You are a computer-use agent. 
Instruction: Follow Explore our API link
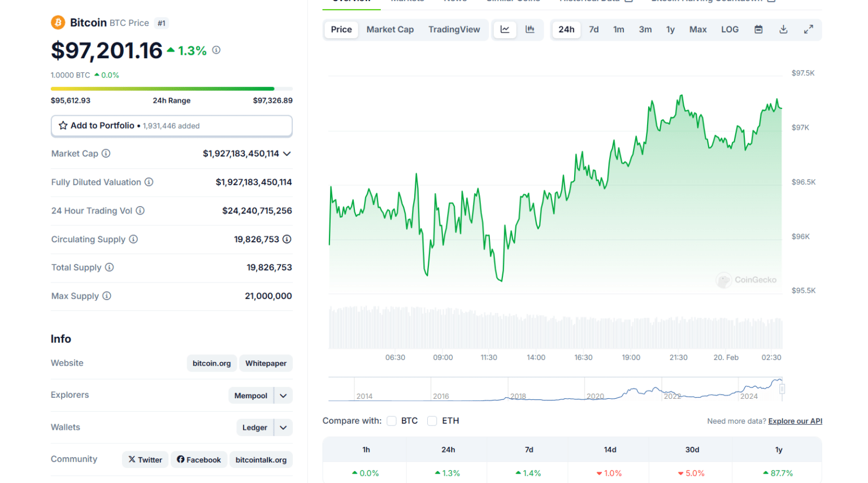[x=795, y=421]
